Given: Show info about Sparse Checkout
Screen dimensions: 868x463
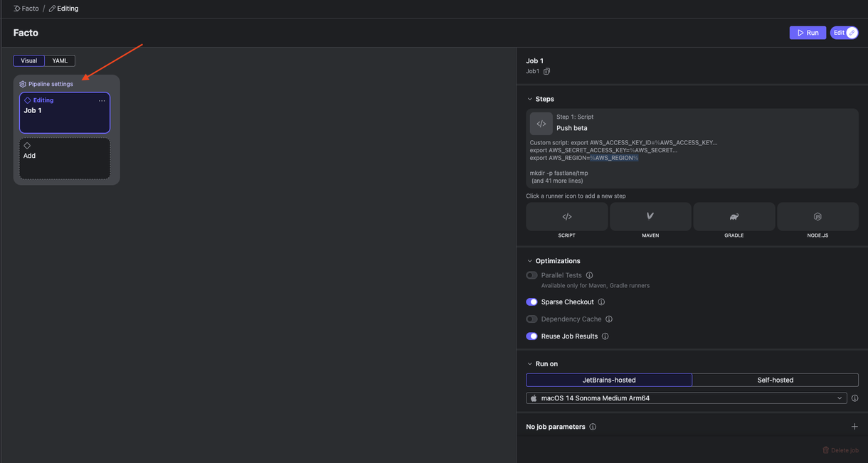Looking at the screenshot, I should 601,302.
